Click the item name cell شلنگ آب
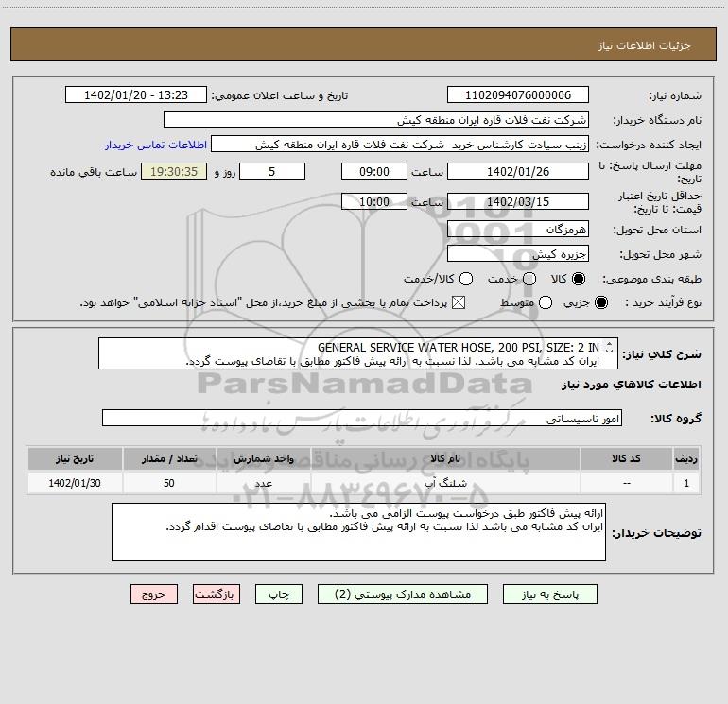The height and width of the screenshot is (704, 728). point(445,483)
